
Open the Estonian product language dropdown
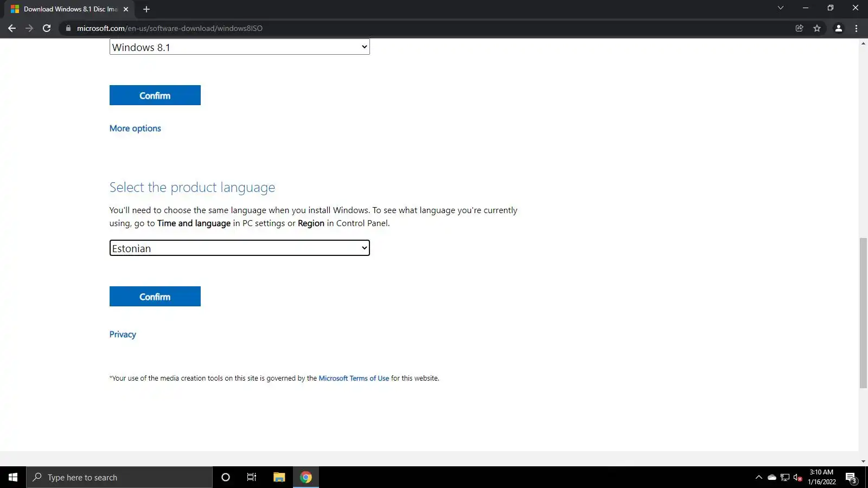[x=239, y=248]
